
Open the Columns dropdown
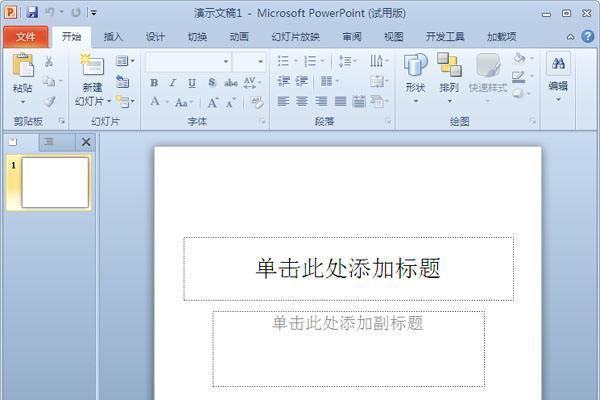coord(330,81)
